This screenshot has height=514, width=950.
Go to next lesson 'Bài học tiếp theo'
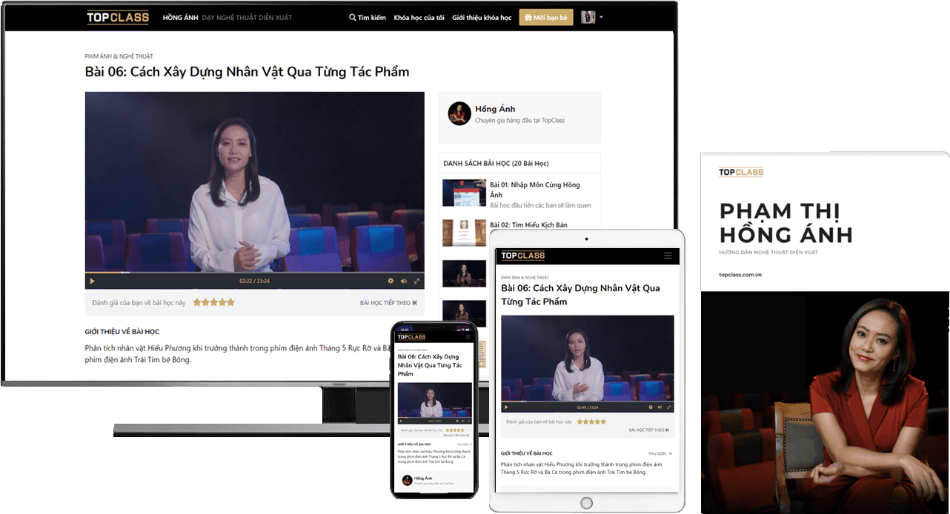[x=388, y=302]
